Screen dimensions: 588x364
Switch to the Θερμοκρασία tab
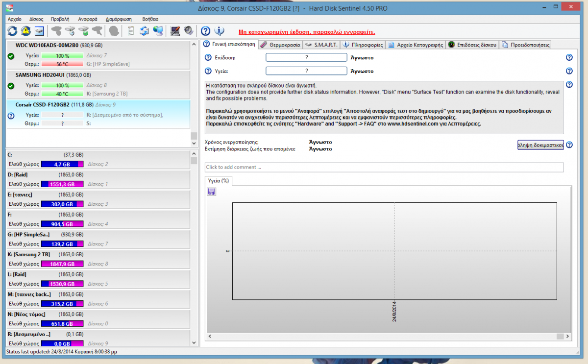coord(280,45)
